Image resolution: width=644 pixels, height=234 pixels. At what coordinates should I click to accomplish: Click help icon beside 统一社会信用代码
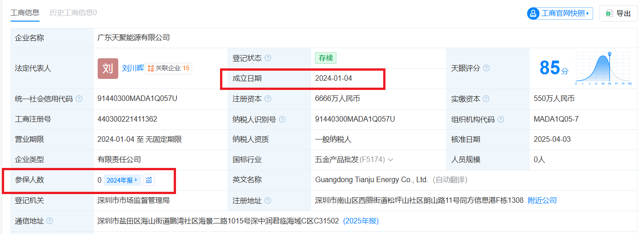point(79,99)
